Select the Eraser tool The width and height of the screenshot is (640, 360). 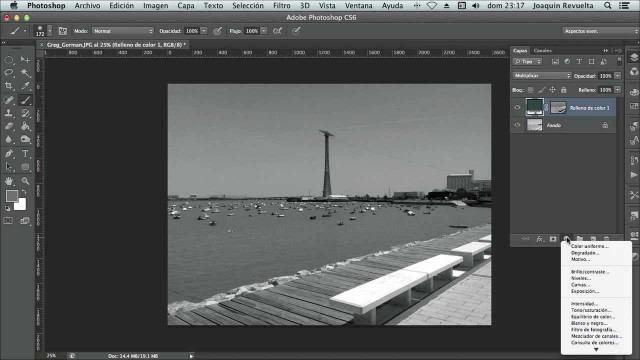point(9,126)
